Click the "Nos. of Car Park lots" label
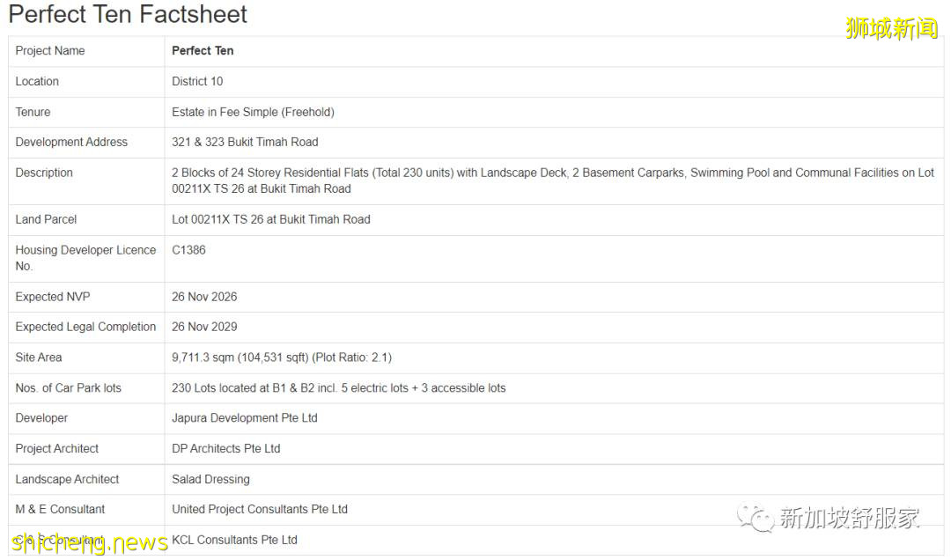 pos(69,388)
